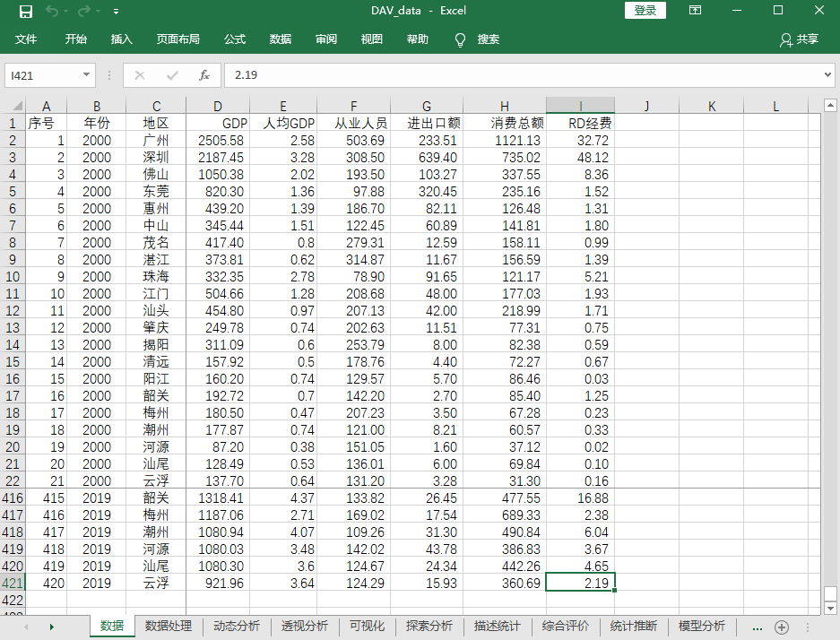Click the next sheet navigation arrow
The width and height of the screenshot is (840, 640).
[51, 626]
